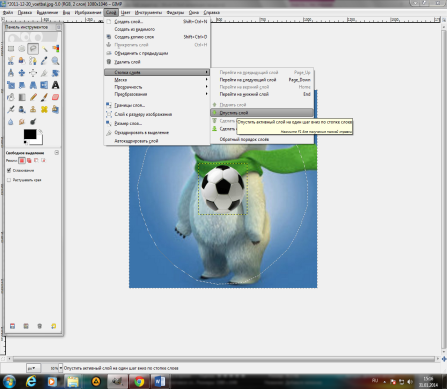This screenshot has height=389, width=447.
Task: Select the Color Picker eyedropper tool
Action: point(44,61)
